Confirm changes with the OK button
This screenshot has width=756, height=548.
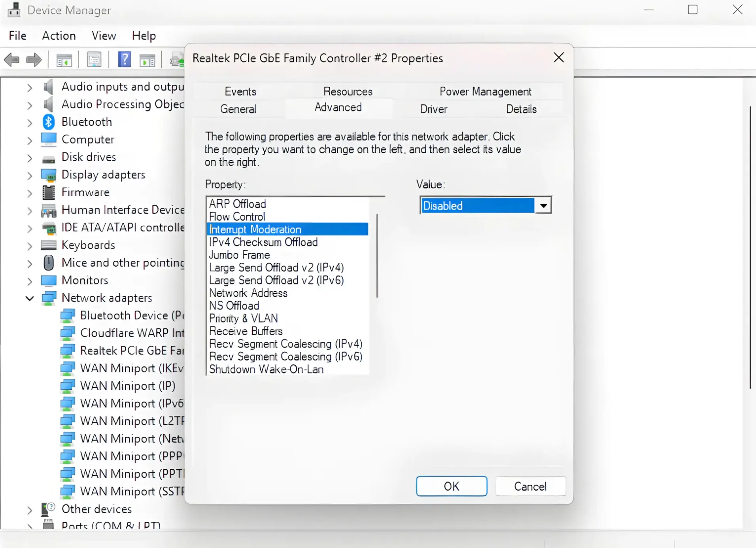pos(452,486)
